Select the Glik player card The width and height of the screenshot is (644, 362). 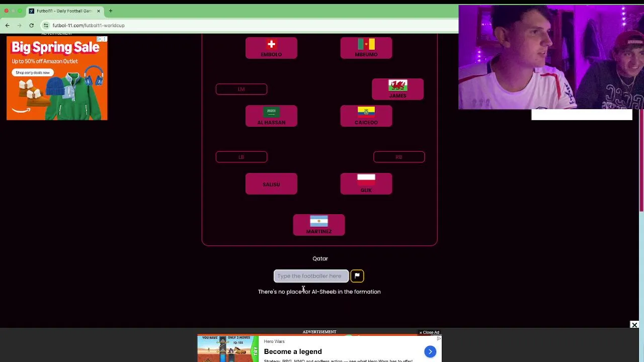[x=366, y=184]
